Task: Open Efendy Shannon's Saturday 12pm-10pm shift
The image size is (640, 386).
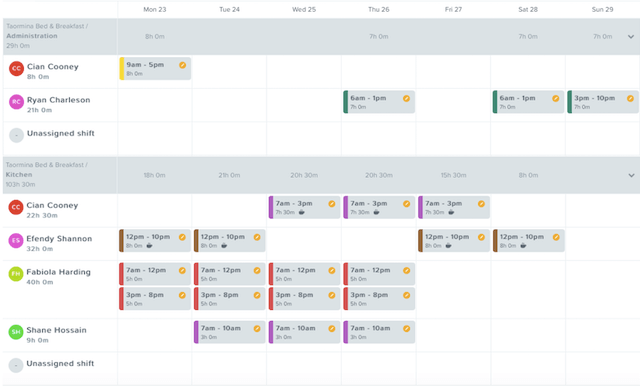Action: pyautogui.click(x=529, y=241)
